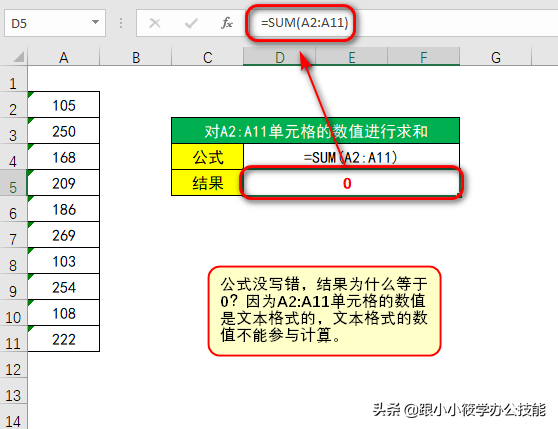The height and width of the screenshot is (429, 558).
Task: Select row 14 header
Action: pos(14,417)
